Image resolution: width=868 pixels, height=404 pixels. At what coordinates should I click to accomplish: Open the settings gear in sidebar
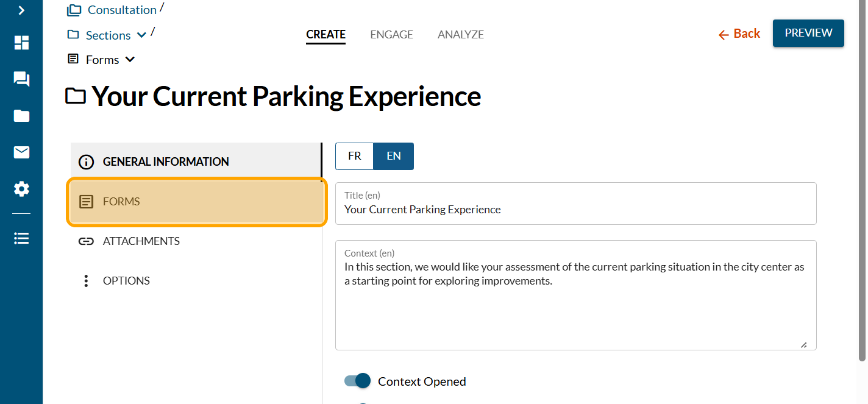pos(21,190)
